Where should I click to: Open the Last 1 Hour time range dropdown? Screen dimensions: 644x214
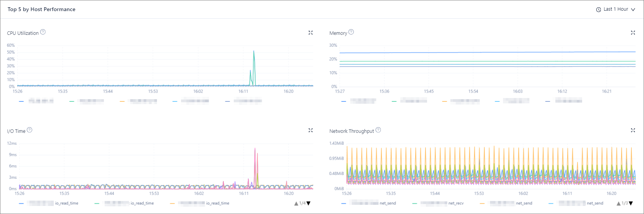[615, 9]
